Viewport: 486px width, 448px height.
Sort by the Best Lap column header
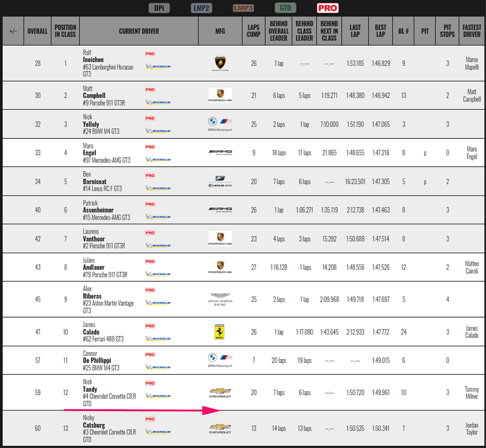pyautogui.click(x=380, y=31)
